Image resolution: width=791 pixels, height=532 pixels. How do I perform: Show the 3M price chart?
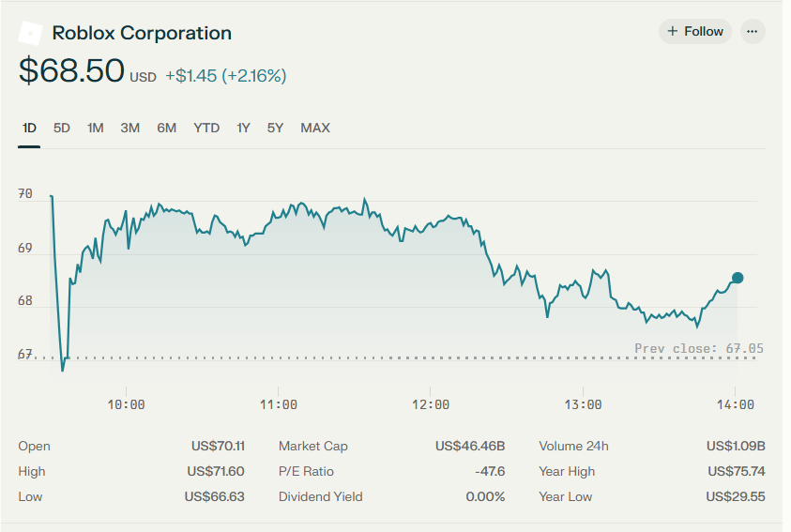(129, 129)
